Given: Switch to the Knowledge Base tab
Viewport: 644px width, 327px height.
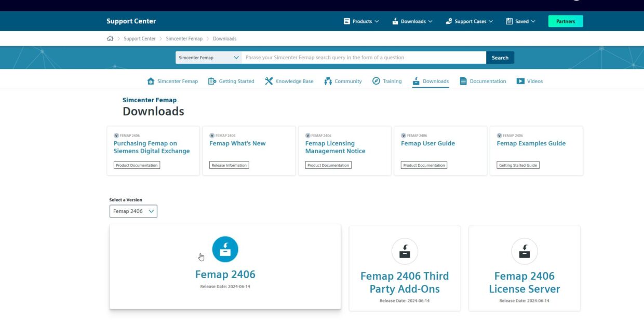Looking at the screenshot, I should click(x=289, y=81).
